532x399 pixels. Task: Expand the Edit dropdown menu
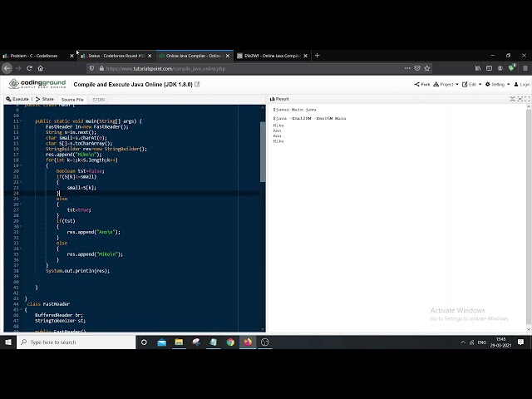[471, 84]
